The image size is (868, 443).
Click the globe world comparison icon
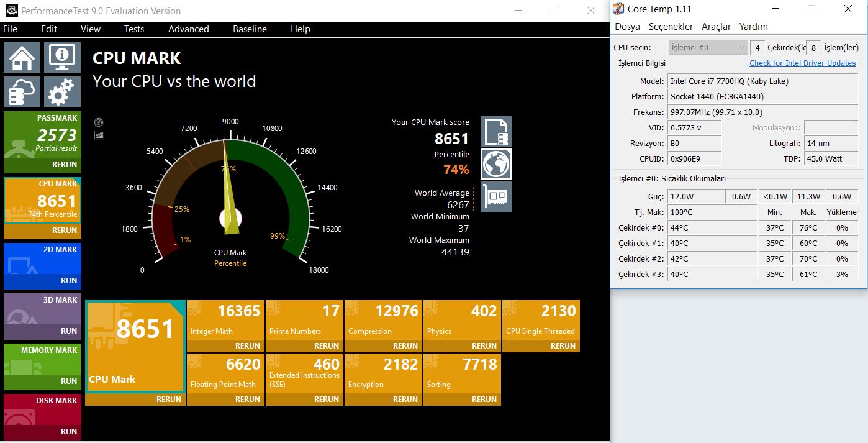[x=496, y=164]
